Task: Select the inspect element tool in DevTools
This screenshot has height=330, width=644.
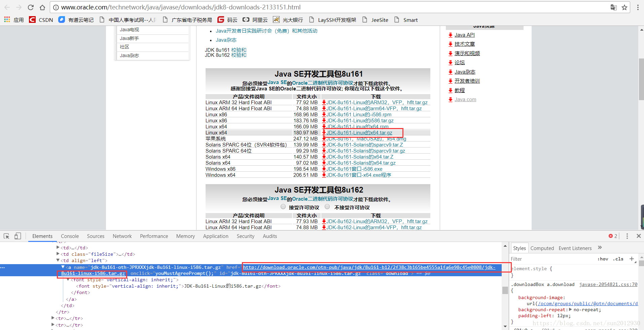Action: pos(6,236)
